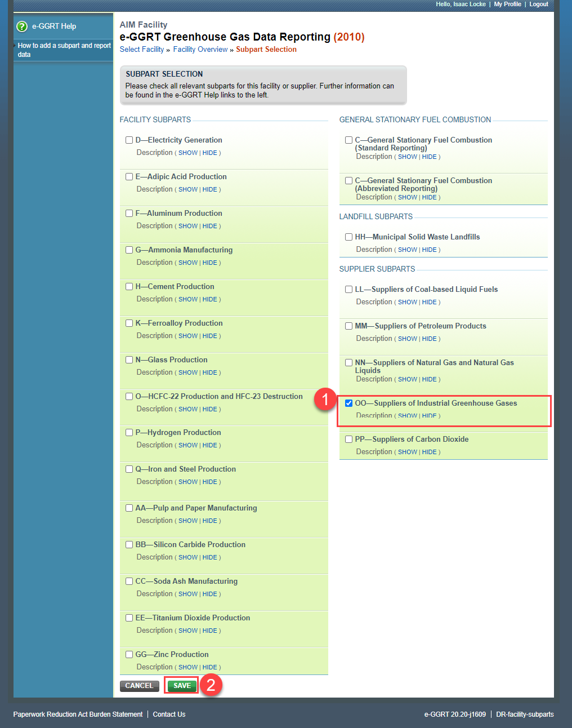Screen dimensions: 572x728
Task: Show the description for GG—Zinc Production
Action: click(187, 667)
